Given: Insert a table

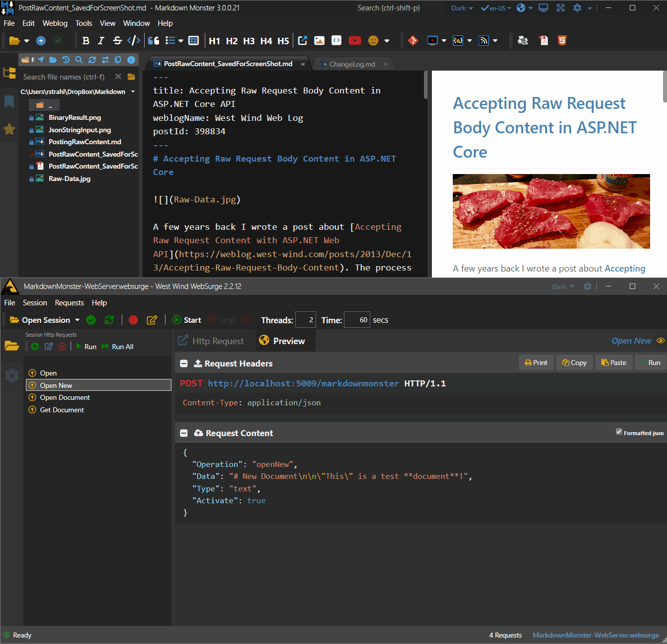Looking at the screenshot, I should [194, 41].
